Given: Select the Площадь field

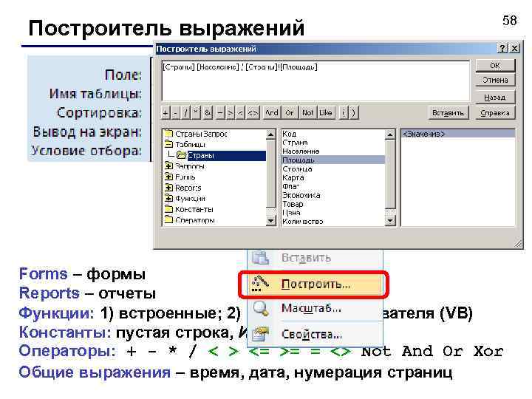Looking at the screenshot, I should [x=333, y=160].
